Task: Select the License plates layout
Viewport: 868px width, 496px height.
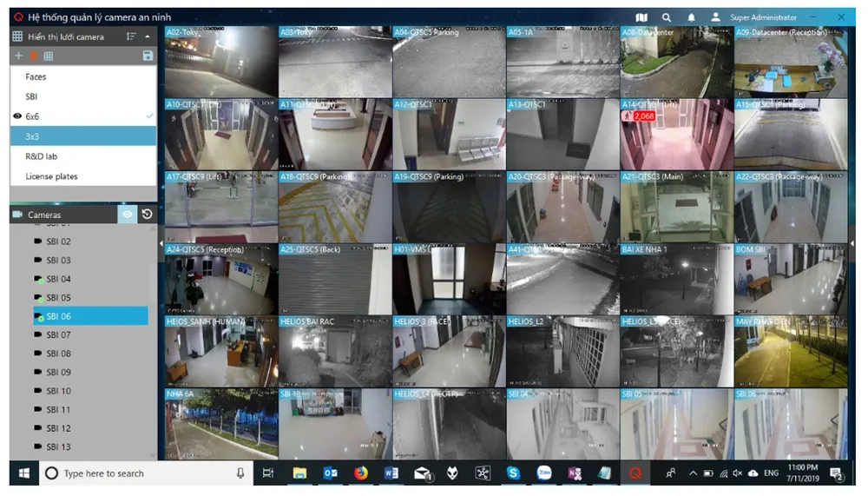Action: (83, 176)
